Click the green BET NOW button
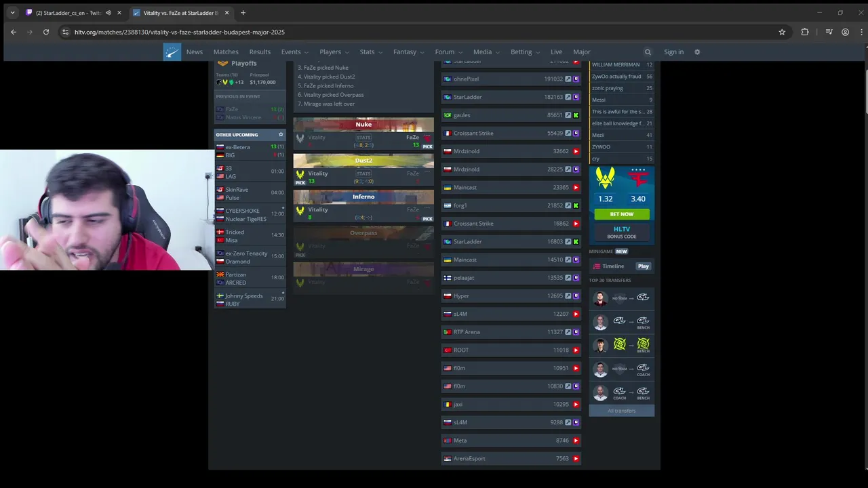This screenshot has height=488, width=868. [622, 214]
